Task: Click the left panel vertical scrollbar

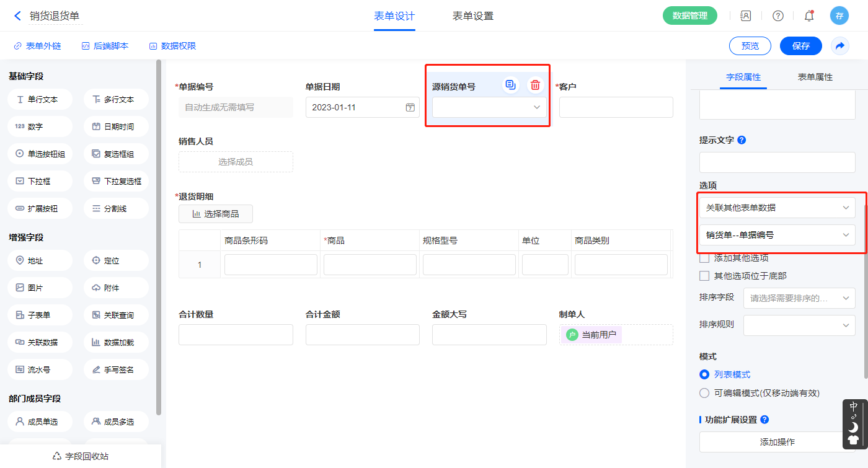Action: (x=159, y=236)
